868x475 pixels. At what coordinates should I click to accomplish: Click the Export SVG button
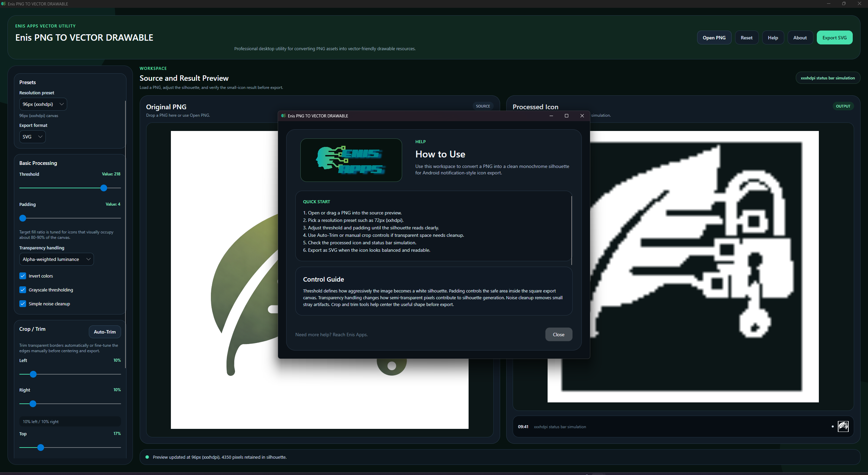[834, 38]
